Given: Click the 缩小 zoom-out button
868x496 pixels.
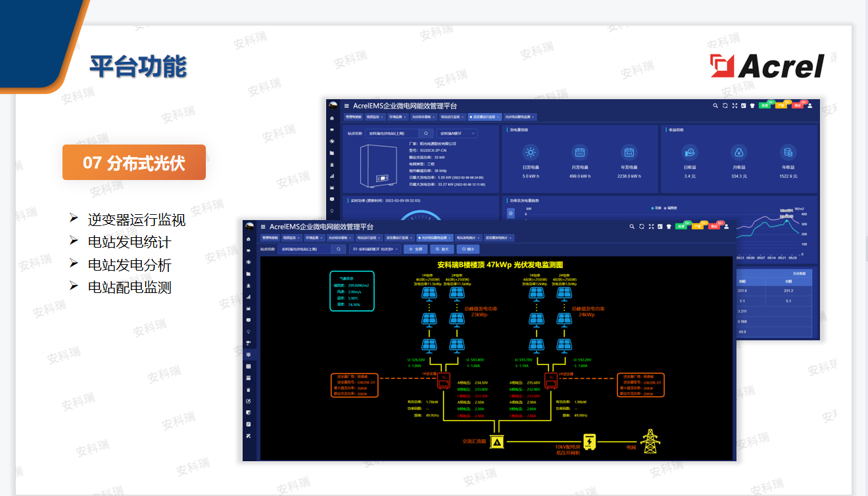Looking at the screenshot, I should pos(468,249).
